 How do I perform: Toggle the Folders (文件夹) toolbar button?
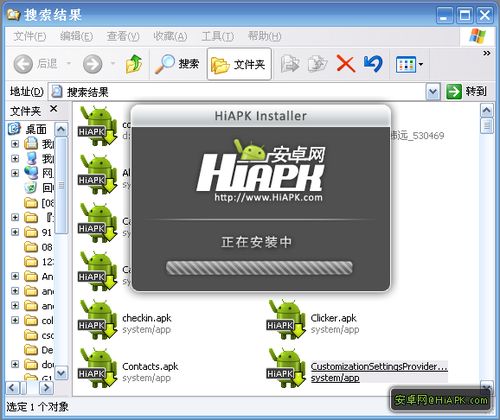tap(239, 64)
